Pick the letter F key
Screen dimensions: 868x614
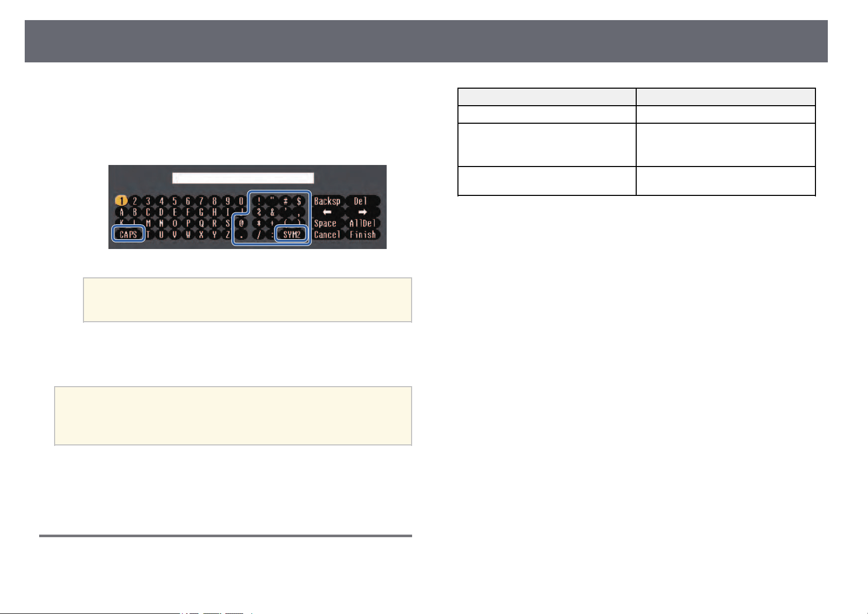(x=188, y=212)
